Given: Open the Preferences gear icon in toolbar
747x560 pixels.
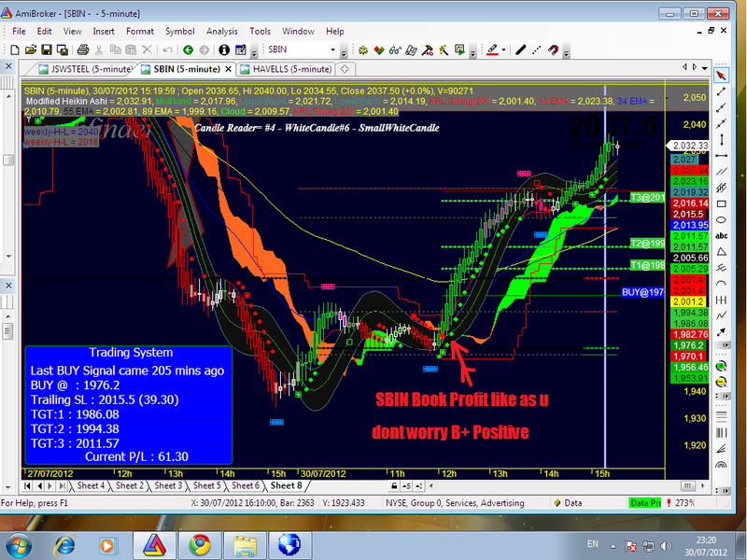Looking at the screenshot, I should pyautogui.click(x=363, y=49).
